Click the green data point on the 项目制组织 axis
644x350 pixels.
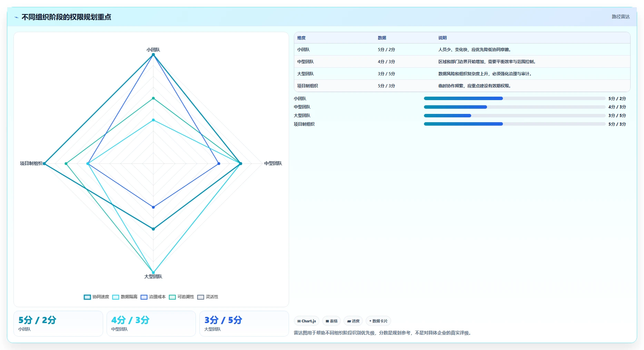tap(66, 164)
